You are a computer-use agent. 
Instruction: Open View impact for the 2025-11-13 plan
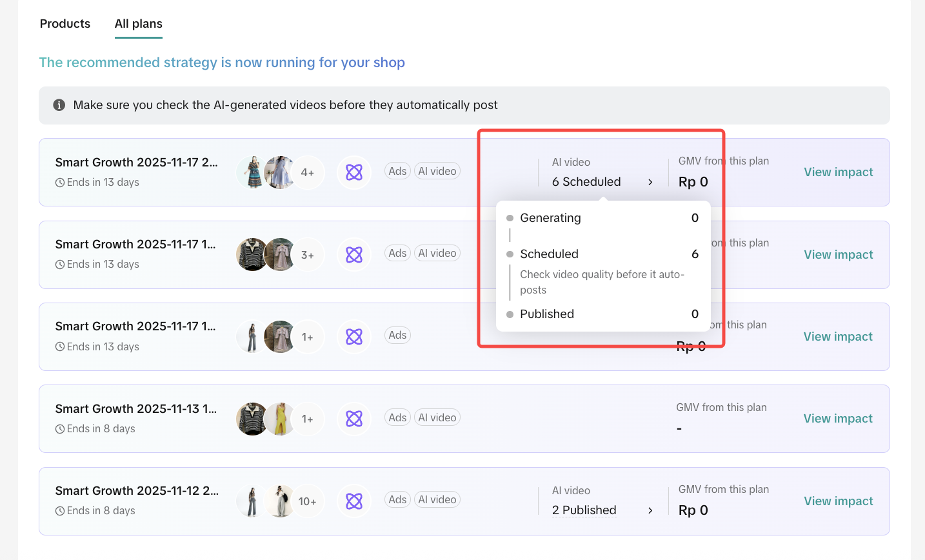point(838,419)
